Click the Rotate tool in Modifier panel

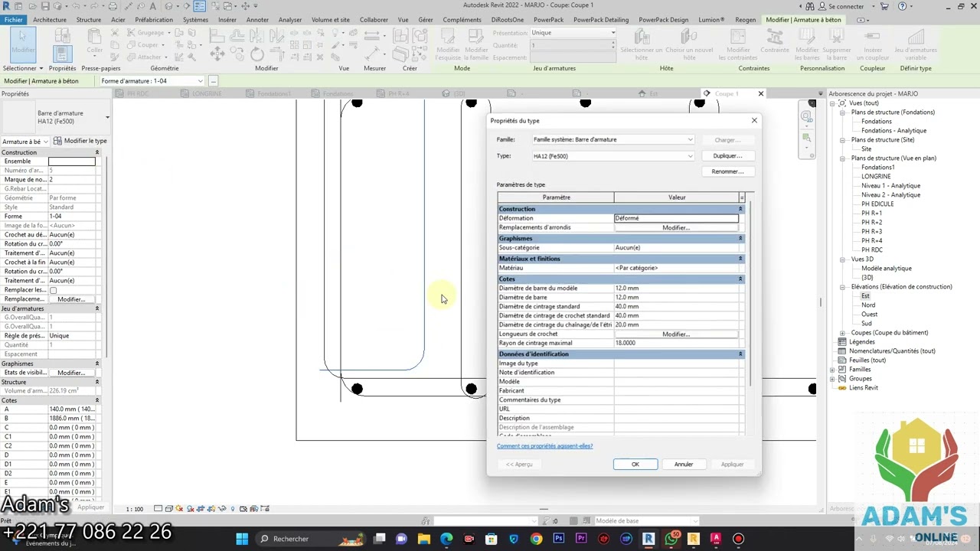coord(257,54)
